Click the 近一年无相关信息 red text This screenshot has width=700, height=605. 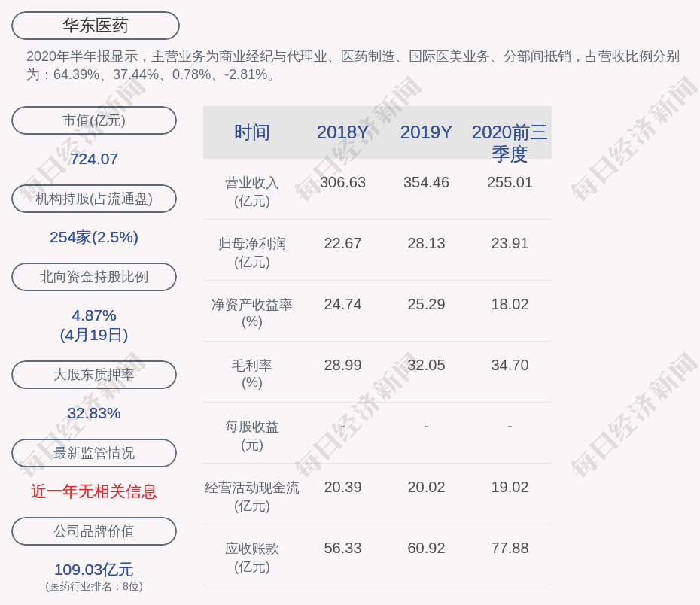click(x=93, y=491)
